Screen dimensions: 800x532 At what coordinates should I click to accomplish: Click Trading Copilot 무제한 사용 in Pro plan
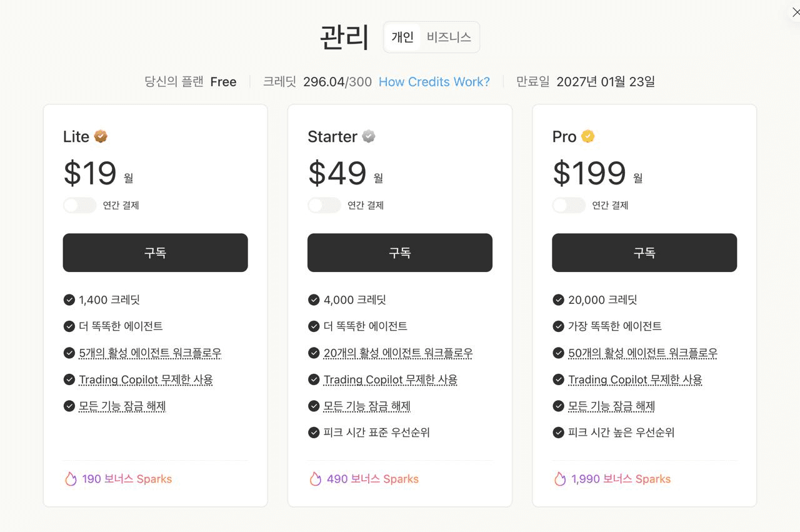(635, 379)
